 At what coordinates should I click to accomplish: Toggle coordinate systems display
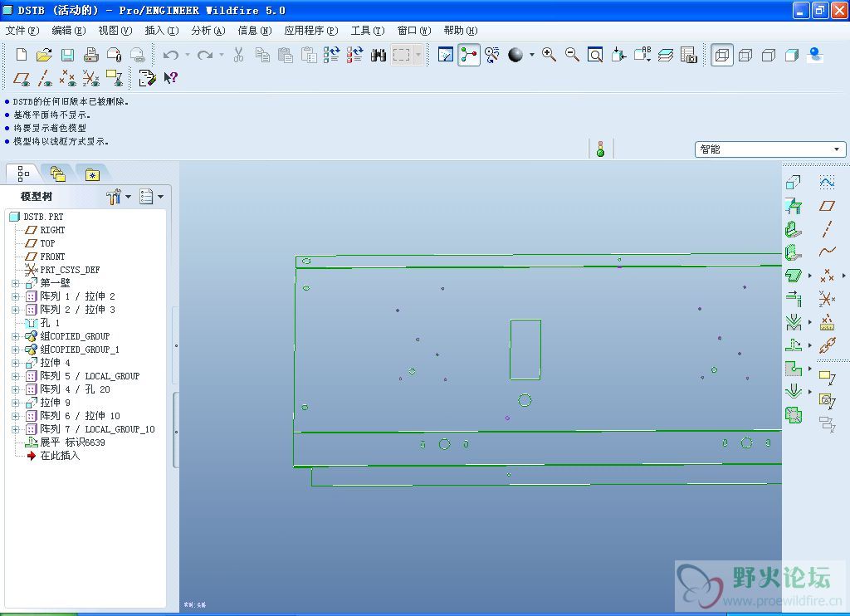pyautogui.click(x=91, y=78)
